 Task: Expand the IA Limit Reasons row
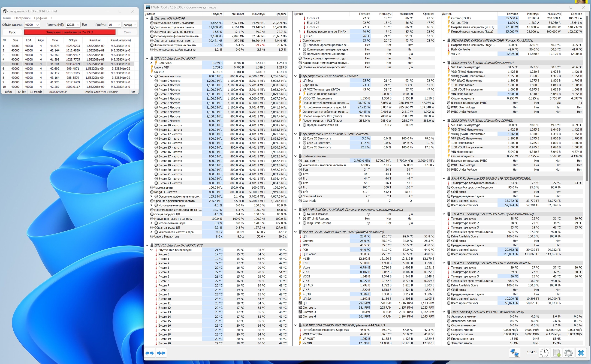(300, 214)
